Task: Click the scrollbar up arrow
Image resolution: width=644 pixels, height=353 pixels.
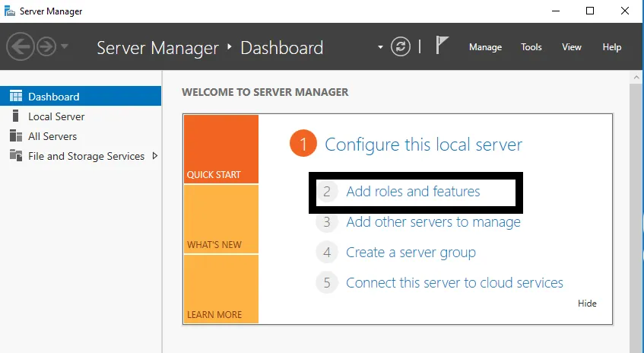Action: (x=636, y=77)
